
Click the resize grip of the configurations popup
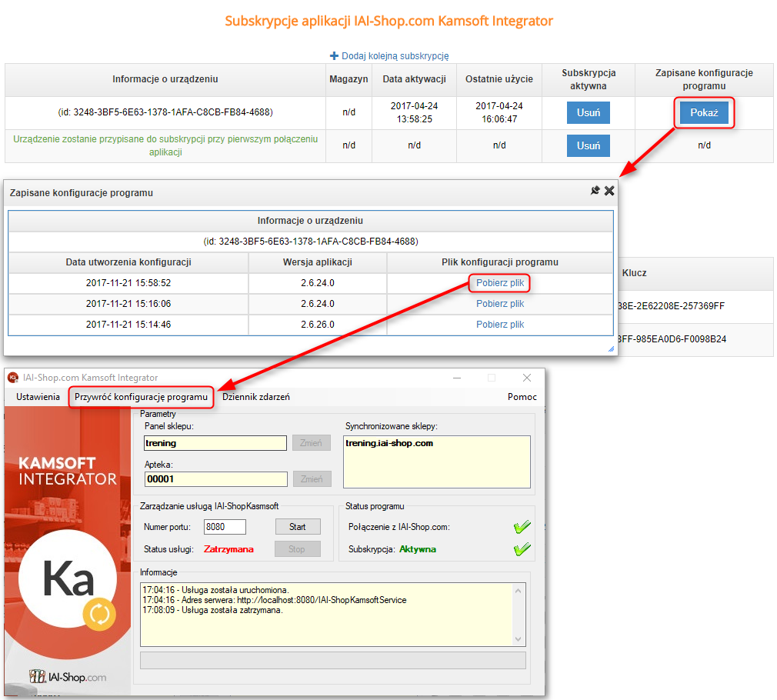click(x=611, y=348)
